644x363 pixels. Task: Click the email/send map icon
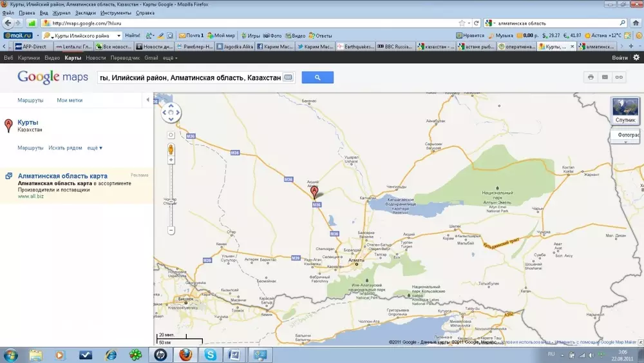click(605, 77)
